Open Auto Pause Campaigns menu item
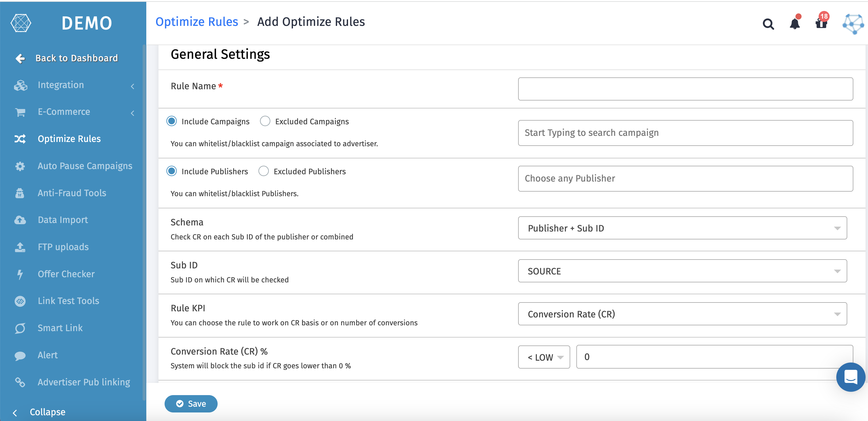 (85, 166)
